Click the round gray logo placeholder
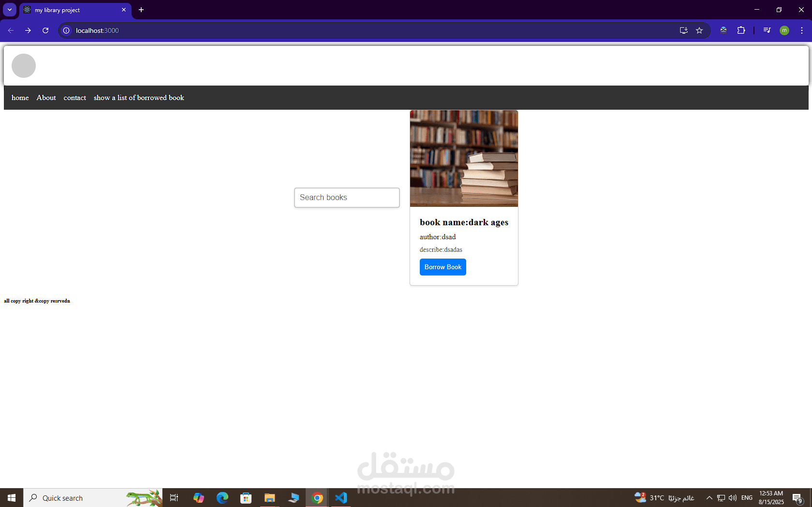Screen dimensions: 812x507 24,66
